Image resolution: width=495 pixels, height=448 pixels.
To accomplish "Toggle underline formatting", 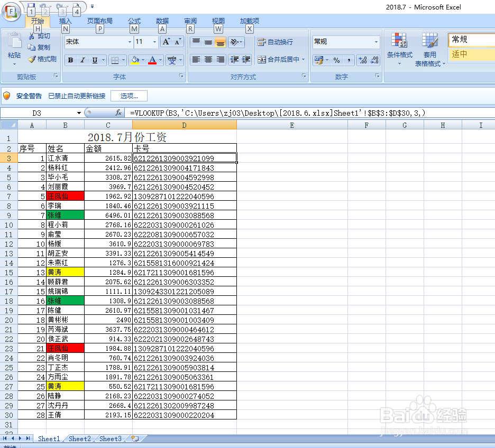I will tap(94, 60).
